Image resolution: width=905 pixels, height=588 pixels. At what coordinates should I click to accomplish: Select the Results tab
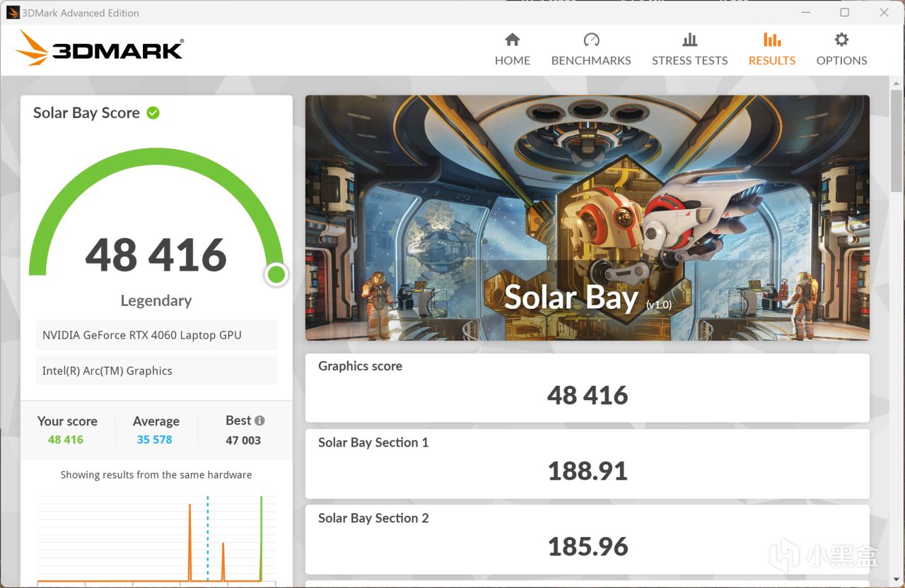tap(772, 49)
